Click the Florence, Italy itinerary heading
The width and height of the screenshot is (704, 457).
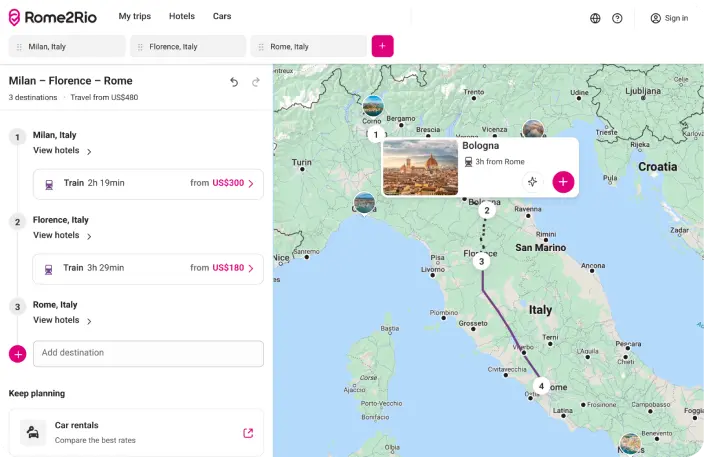tap(61, 220)
